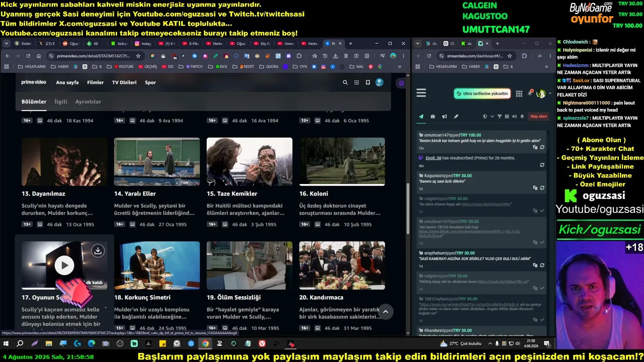The width and height of the screenshot is (644, 362).
Task: Open the Streamlabs hamburger menu
Action: [421, 93]
